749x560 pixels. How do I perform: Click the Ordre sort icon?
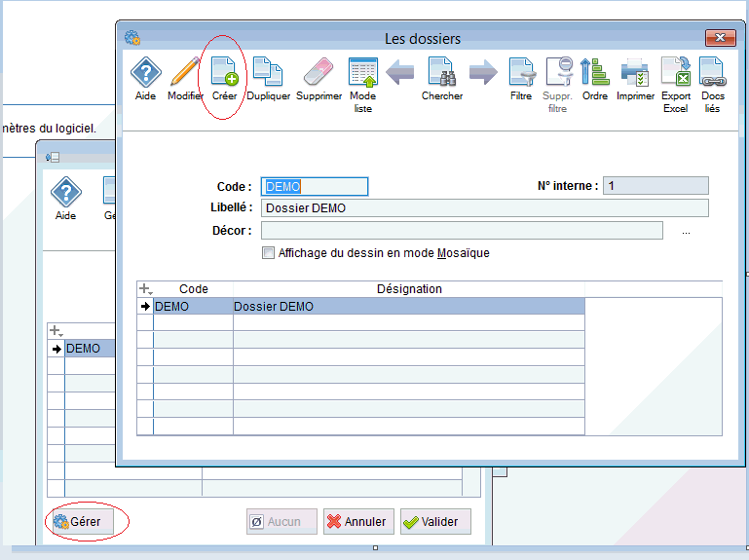(x=594, y=74)
